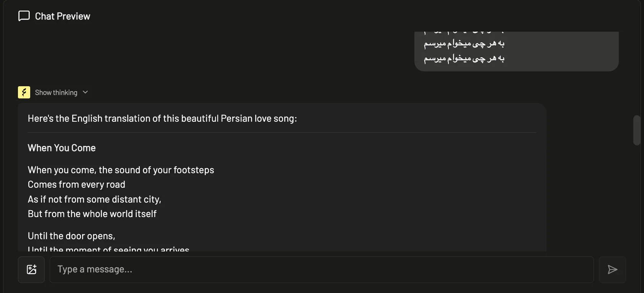Click the send message arrow icon
Viewport: 644px width, 293px height.
[612, 269]
